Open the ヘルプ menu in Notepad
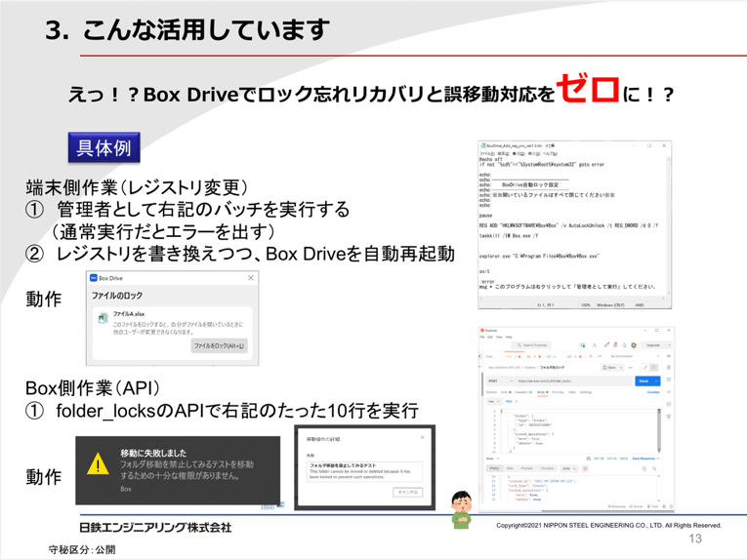 click(550, 154)
